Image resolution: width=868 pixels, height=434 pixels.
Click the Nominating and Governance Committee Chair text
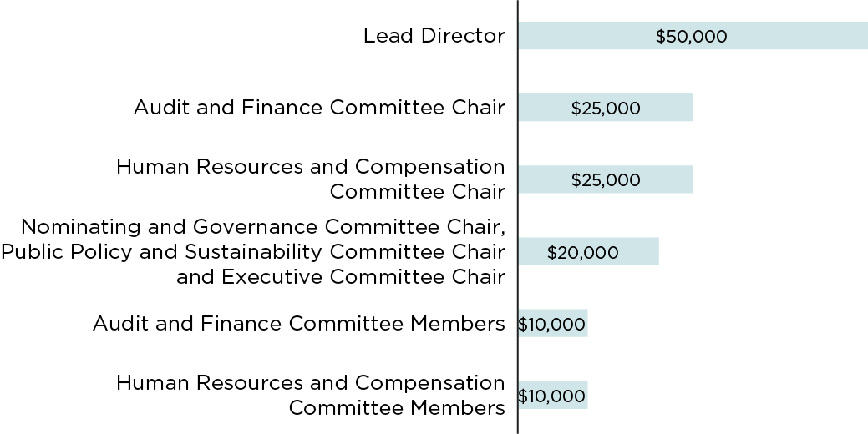tap(262, 227)
